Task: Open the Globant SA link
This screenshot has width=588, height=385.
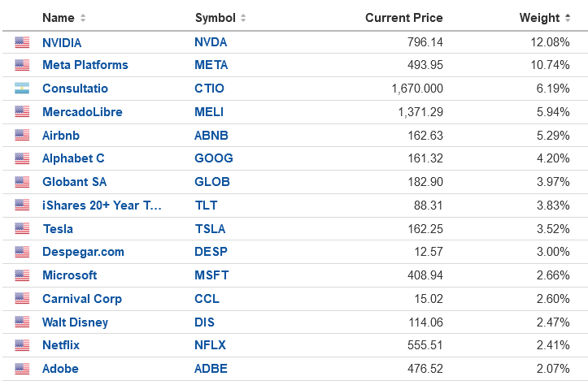Action: coord(74,182)
